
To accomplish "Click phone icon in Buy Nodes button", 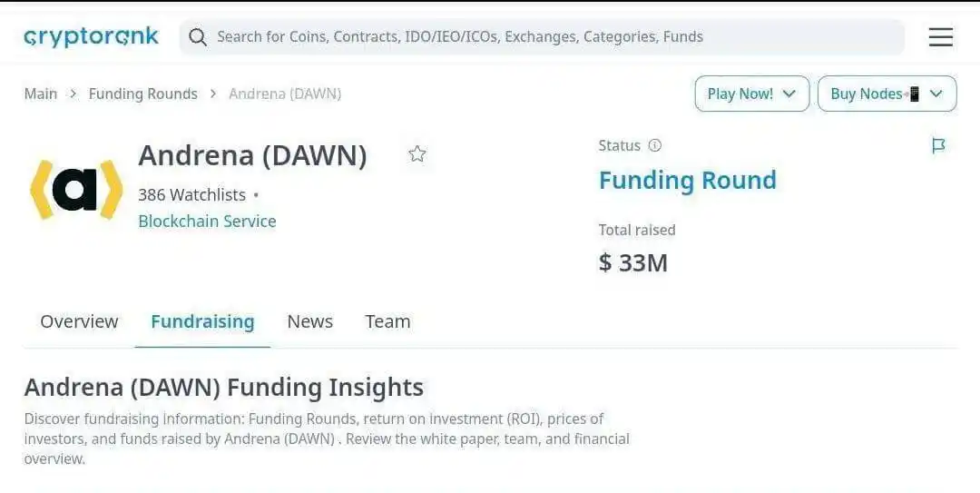I will [x=914, y=94].
